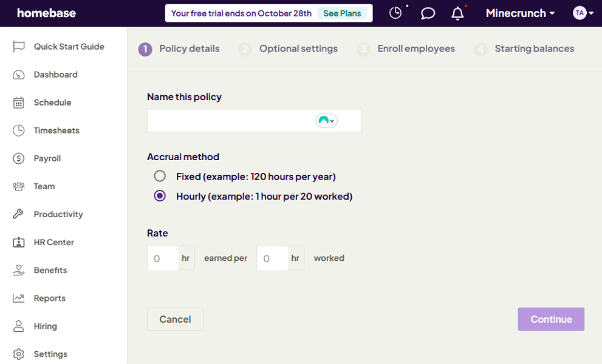Click the HR Center sidebar icon
This screenshot has width=602, height=364.
click(19, 241)
